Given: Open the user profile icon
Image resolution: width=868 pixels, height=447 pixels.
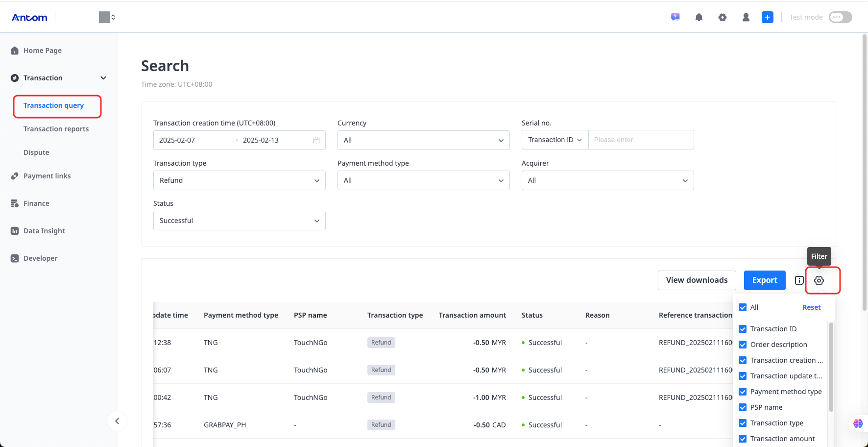Looking at the screenshot, I should pyautogui.click(x=746, y=17).
